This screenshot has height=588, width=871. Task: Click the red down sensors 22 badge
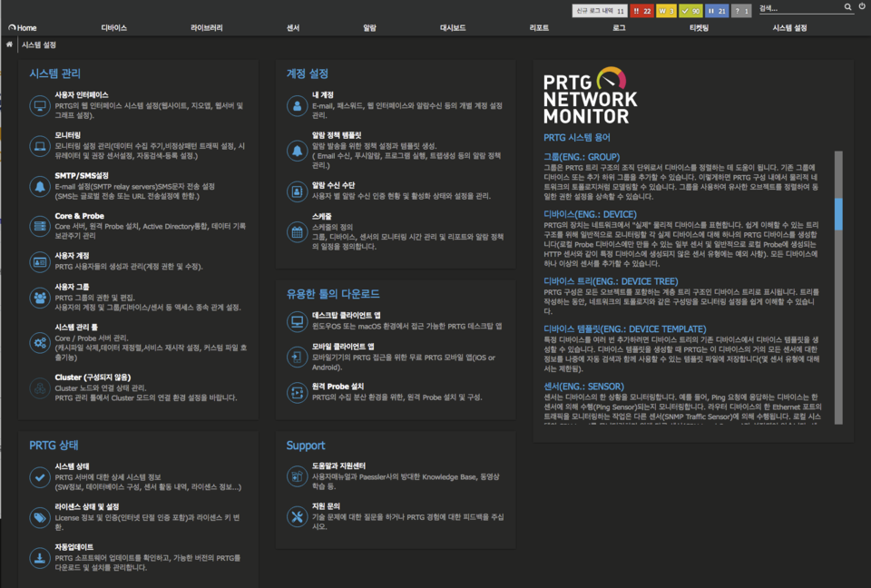pos(641,11)
